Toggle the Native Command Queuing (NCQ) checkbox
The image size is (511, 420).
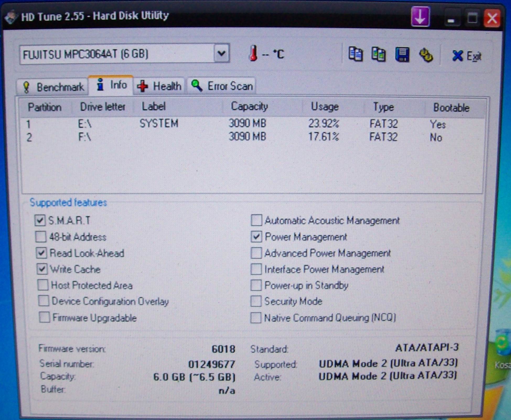[256, 318]
